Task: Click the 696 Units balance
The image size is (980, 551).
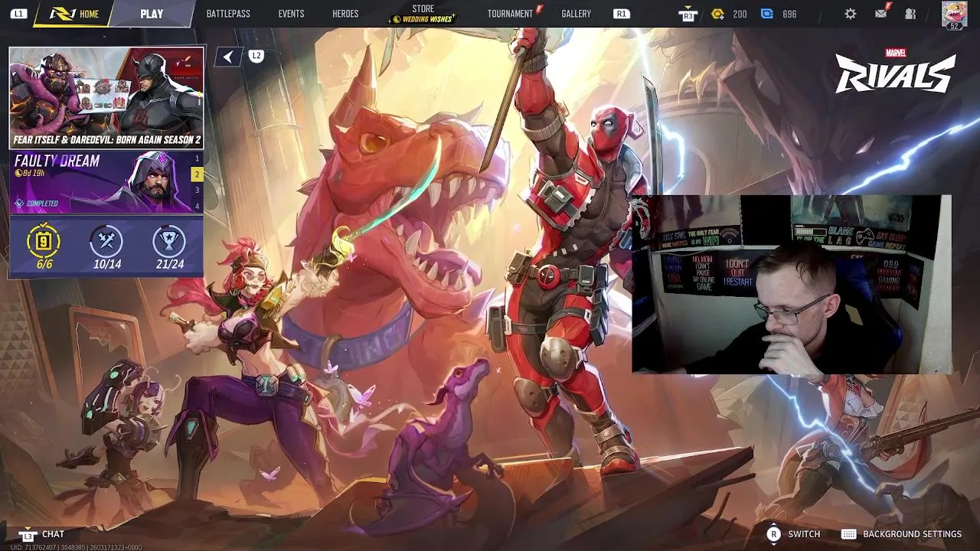Action: coord(789,14)
